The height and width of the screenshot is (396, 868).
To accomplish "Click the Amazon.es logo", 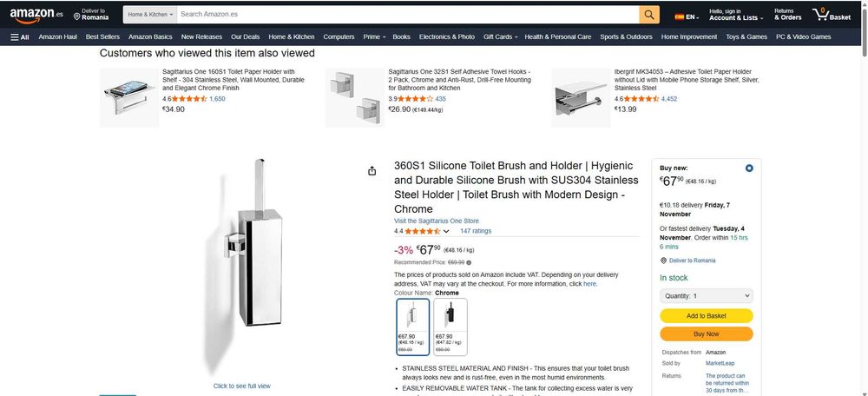I will 37,16.
